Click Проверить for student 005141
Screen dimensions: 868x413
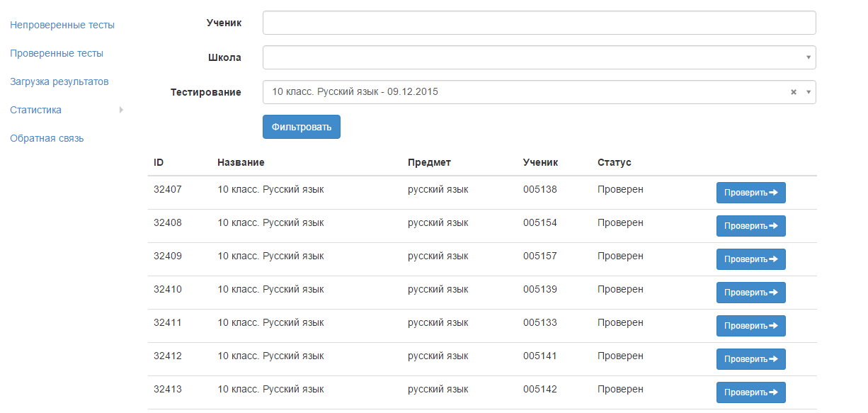coord(750,359)
